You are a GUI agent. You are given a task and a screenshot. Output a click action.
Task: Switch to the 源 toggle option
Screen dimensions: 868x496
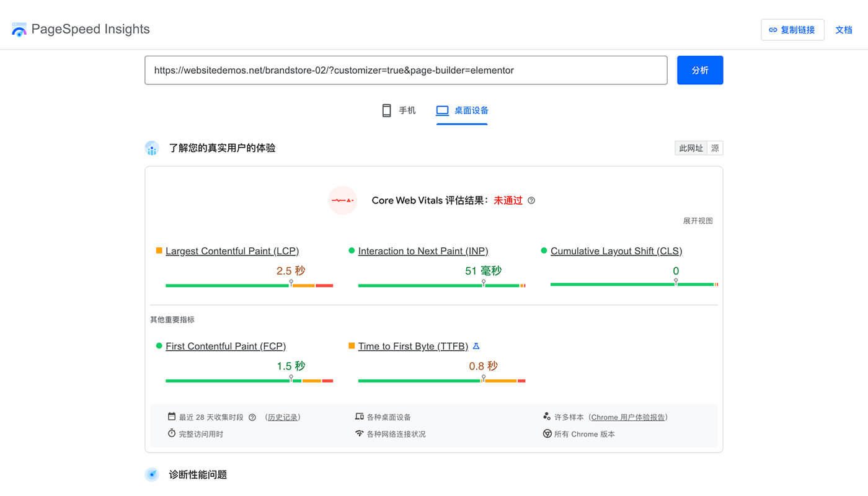[x=715, y=148]
